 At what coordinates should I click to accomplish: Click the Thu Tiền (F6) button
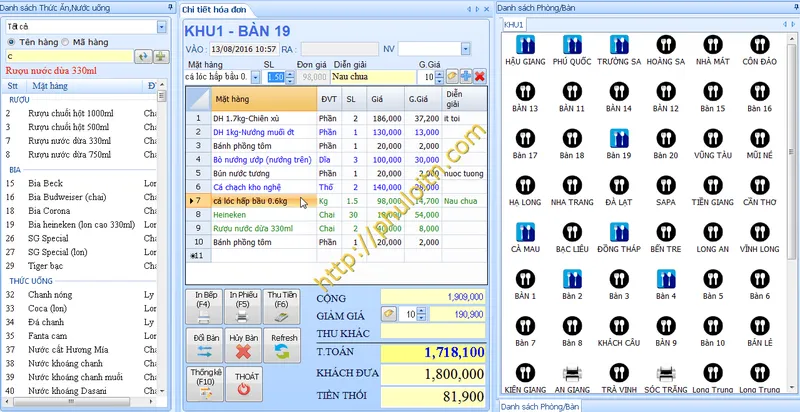click(x=282, y=307)
